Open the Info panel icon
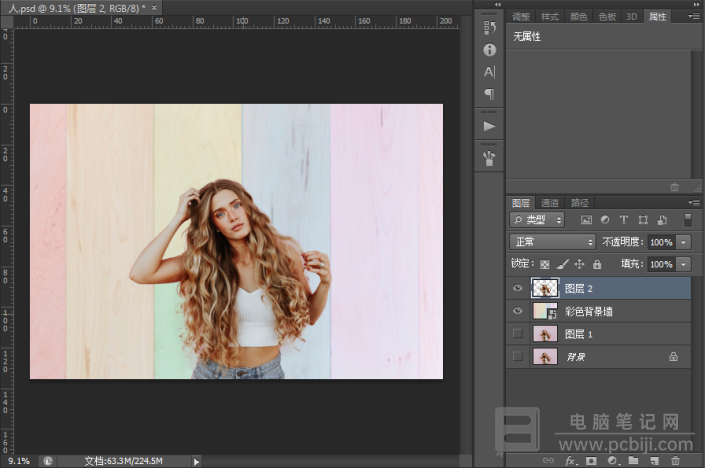The height and width of the screenshot is (468, 705). coord(490,50)
